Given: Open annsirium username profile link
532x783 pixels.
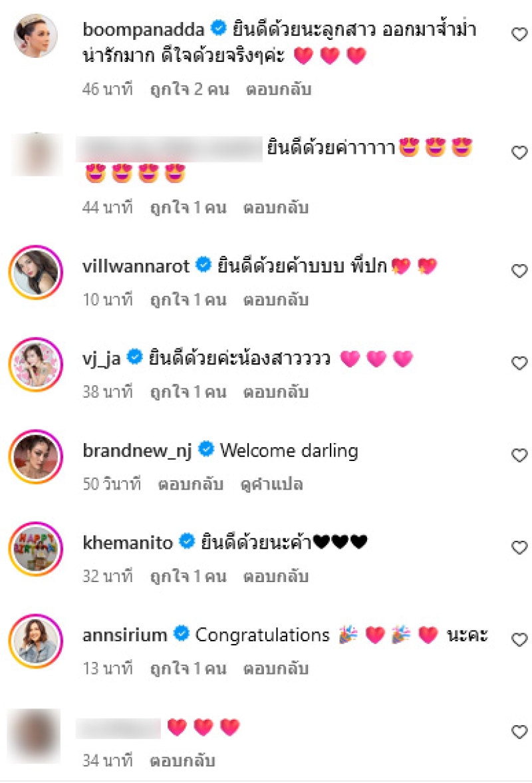Looking at the screenshot, I should click(125, 635).
